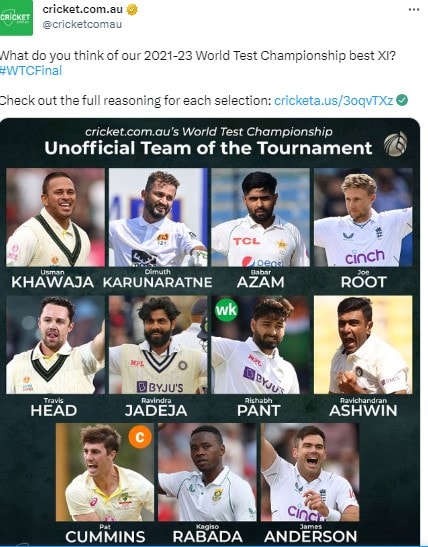428x547 pixels.
Task: Click the cricket.com.au account name
Action: (x=83, y=9)
